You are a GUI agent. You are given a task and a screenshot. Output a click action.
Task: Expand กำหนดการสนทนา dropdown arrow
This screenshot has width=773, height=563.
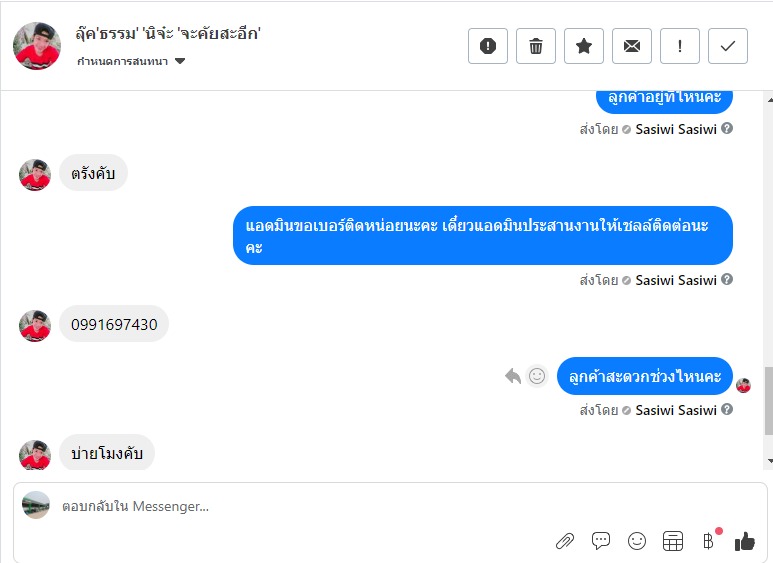(180, 61)
